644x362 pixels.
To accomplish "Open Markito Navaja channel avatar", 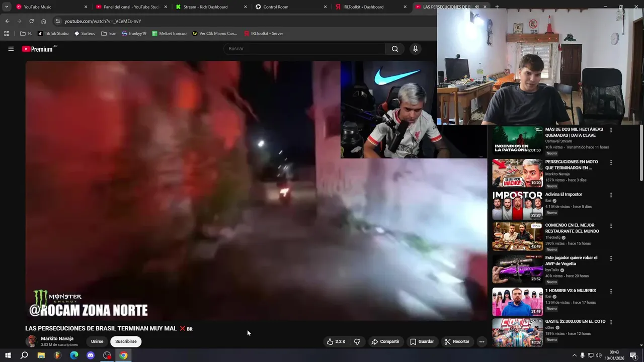I will (x=32, y=341).
